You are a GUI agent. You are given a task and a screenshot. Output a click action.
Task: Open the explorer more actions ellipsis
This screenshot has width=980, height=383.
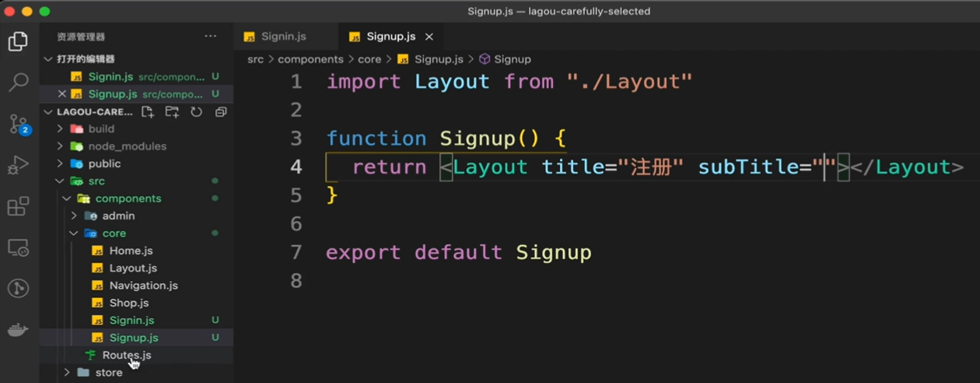[x=211, y=37]
